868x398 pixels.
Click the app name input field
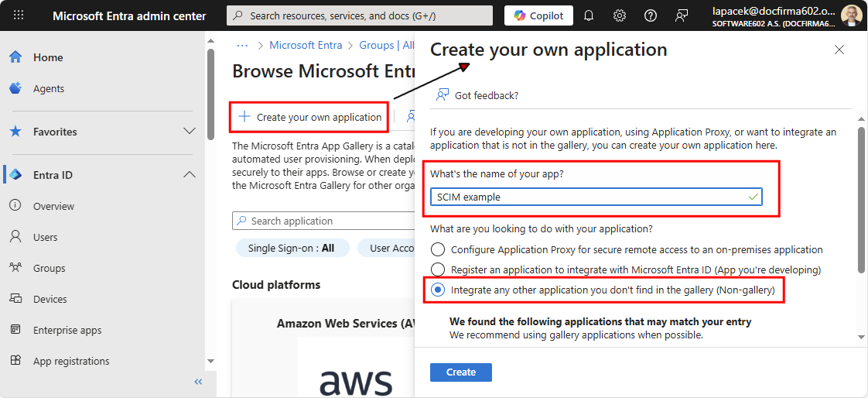[x=596, y=196]
